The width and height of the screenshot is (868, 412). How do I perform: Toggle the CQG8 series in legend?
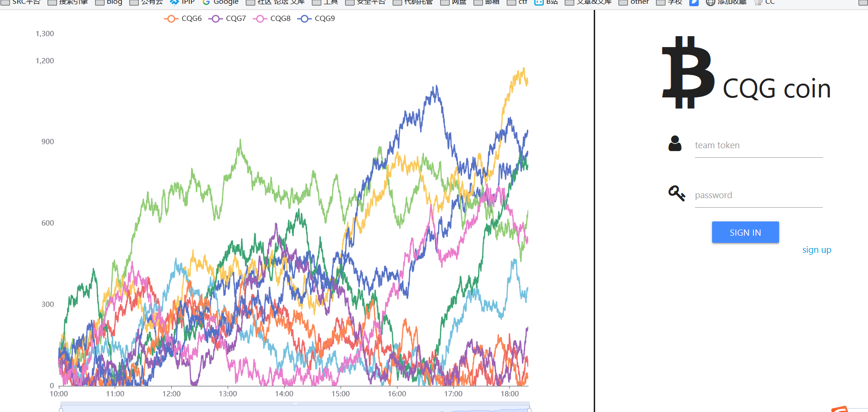[272, 19]
